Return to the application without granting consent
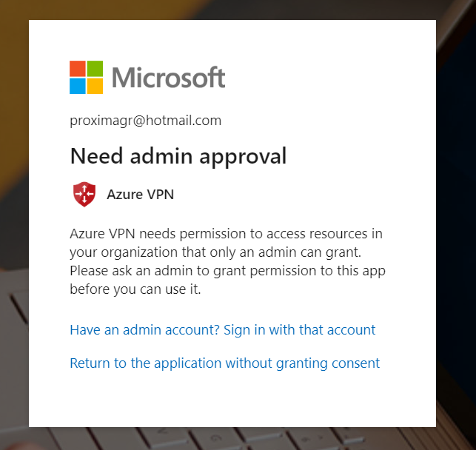The height and width of the screenshot is (450, 476). pyautogui.click(x=224, y=363)
